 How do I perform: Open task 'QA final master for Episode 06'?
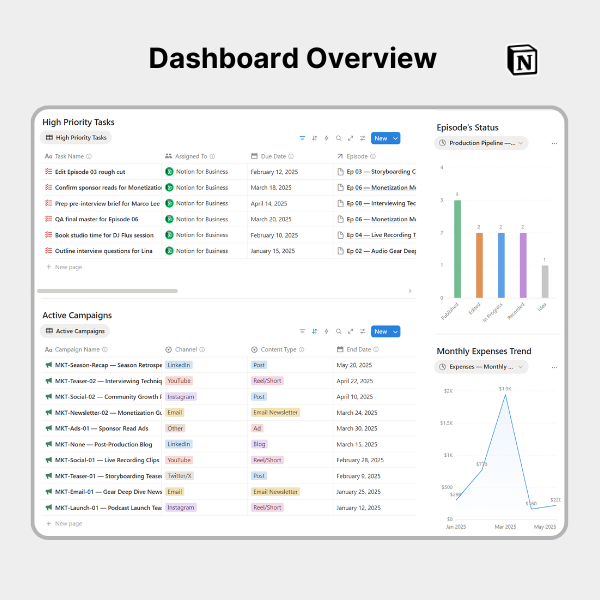(96, 219)
